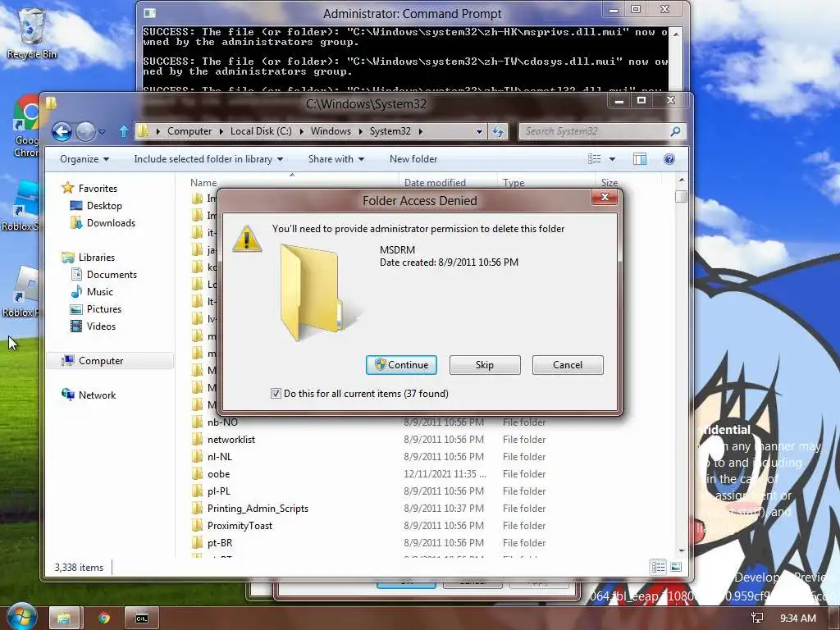Refresh the System32 folder view
The height and width of the screenshot is (630, 840).
[498, 132]
